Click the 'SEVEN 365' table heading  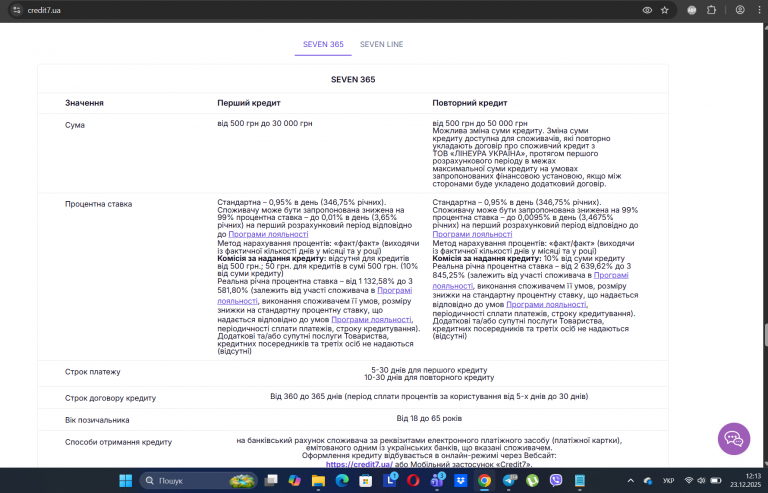point(353,79)
